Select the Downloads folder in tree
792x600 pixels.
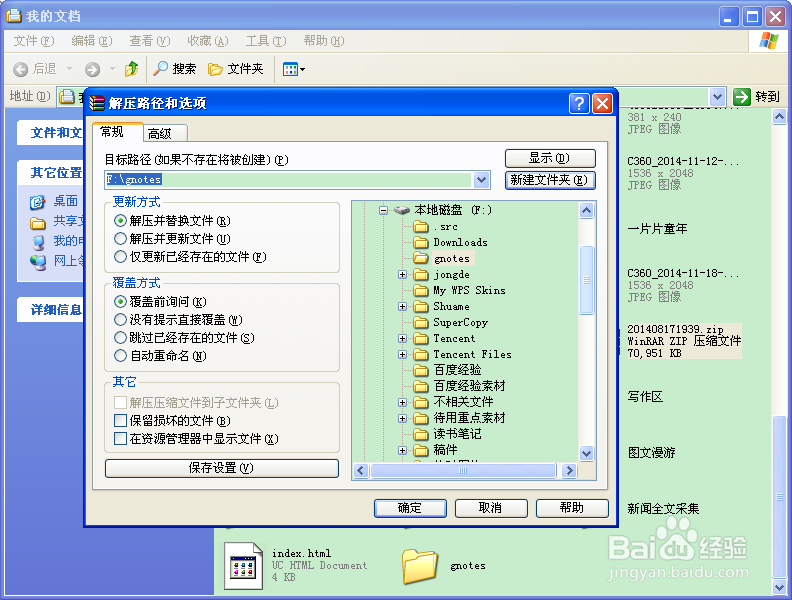point(450,242)
